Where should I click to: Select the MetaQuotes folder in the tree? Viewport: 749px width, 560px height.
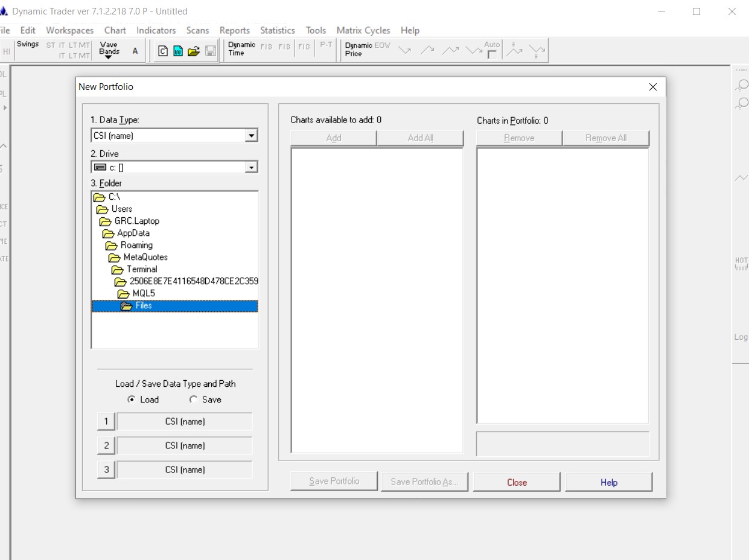(x=145, y=257)
